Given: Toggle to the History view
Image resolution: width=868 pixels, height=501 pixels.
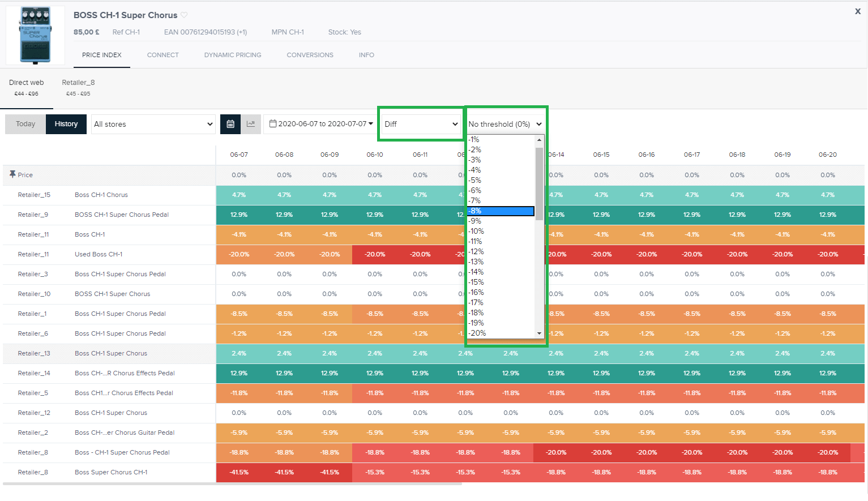Looking at the screenshot, I should (x=66, y=124).
